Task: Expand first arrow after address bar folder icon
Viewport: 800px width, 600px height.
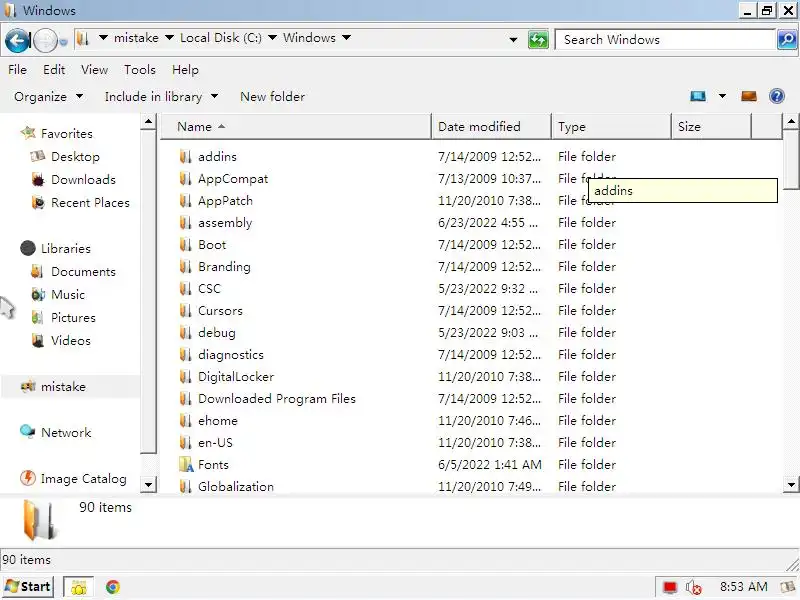Action: point(103,38)
